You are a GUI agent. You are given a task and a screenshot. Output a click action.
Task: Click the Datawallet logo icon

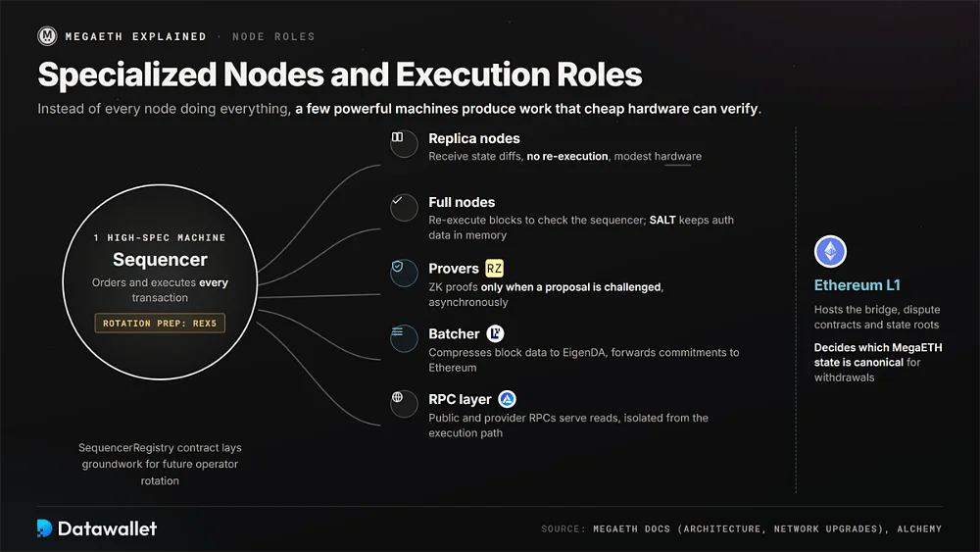pos(44,528)
